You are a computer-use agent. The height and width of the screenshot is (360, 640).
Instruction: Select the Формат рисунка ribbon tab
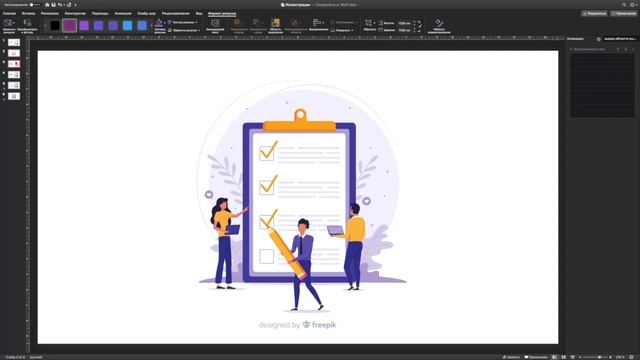(x=222, y=13)
